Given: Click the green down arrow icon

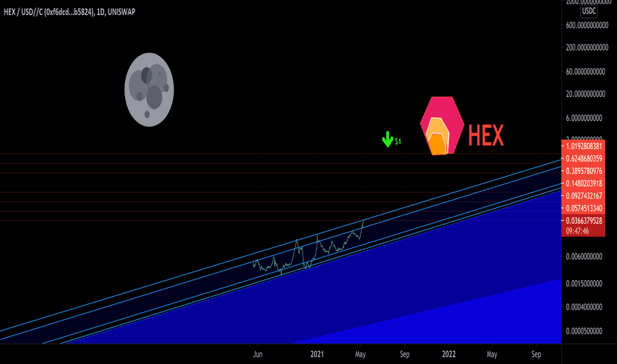Looking at the screenshot, I should (387, 139).
